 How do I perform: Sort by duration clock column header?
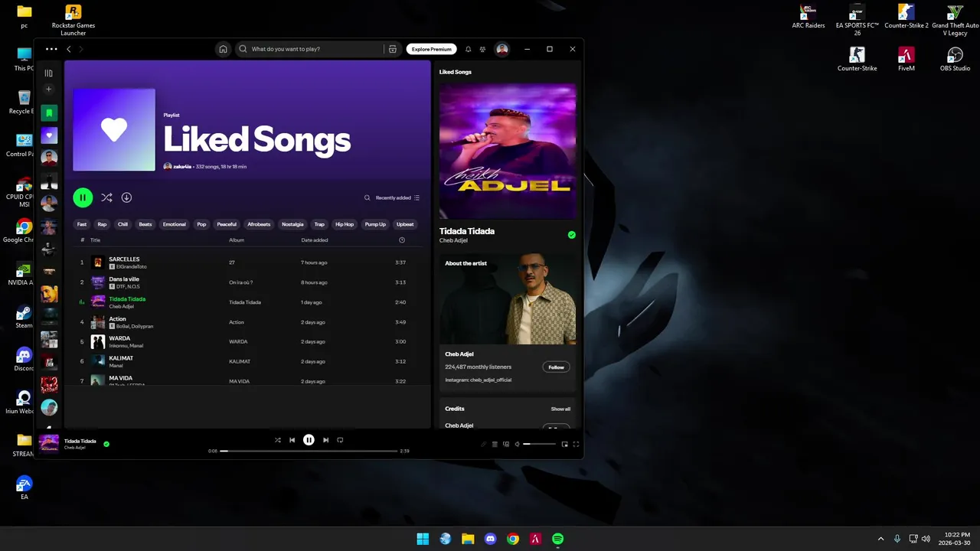click(402, 240)
